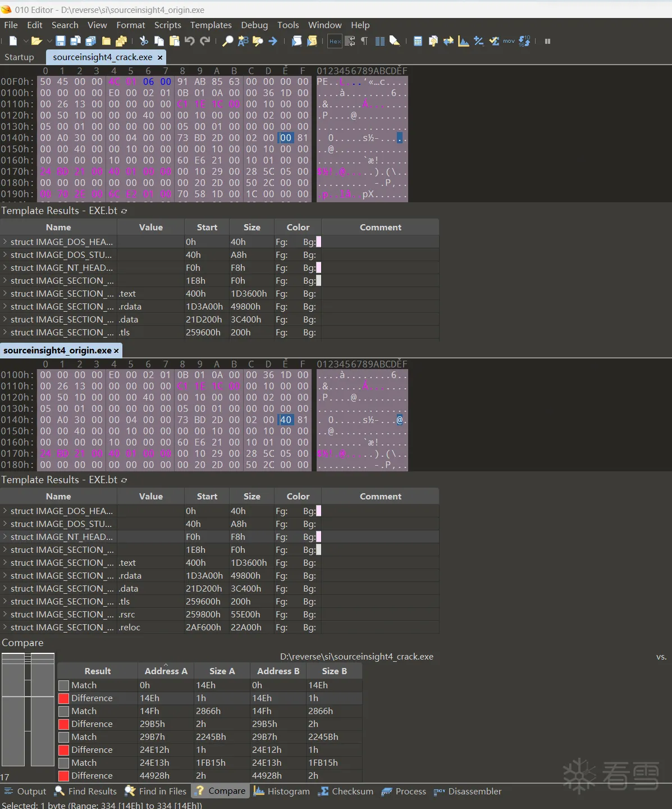
Task: Save the file with floppy disk icon
Action: click(x=61, y=41)
